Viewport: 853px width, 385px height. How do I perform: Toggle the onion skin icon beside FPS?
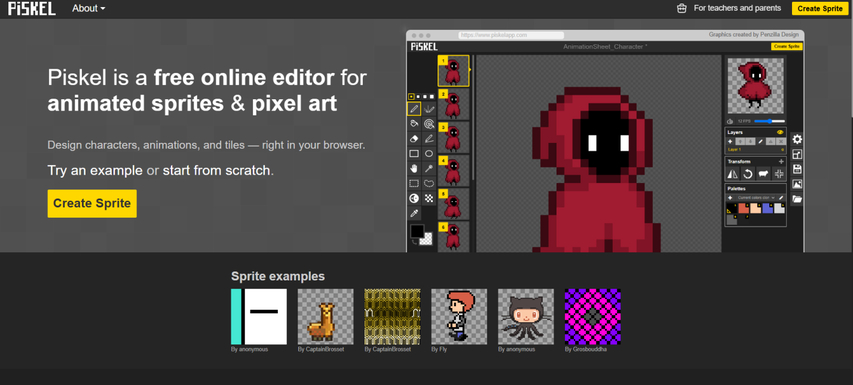click(731, 121)
